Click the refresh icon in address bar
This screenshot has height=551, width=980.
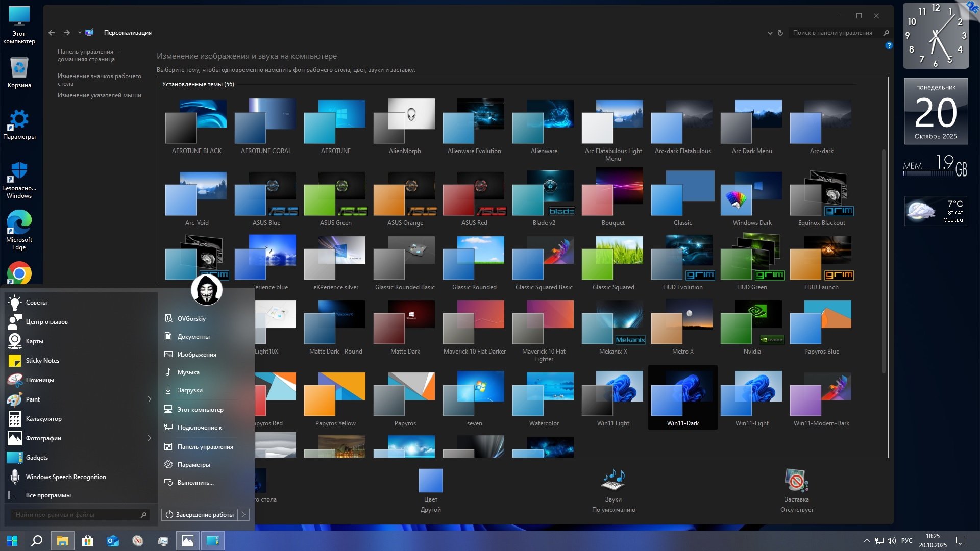tap(780, 33)
